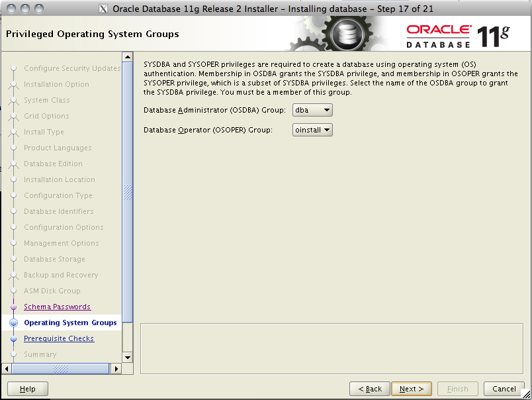
Task: Click the Help button
Action: click(27, 389)
